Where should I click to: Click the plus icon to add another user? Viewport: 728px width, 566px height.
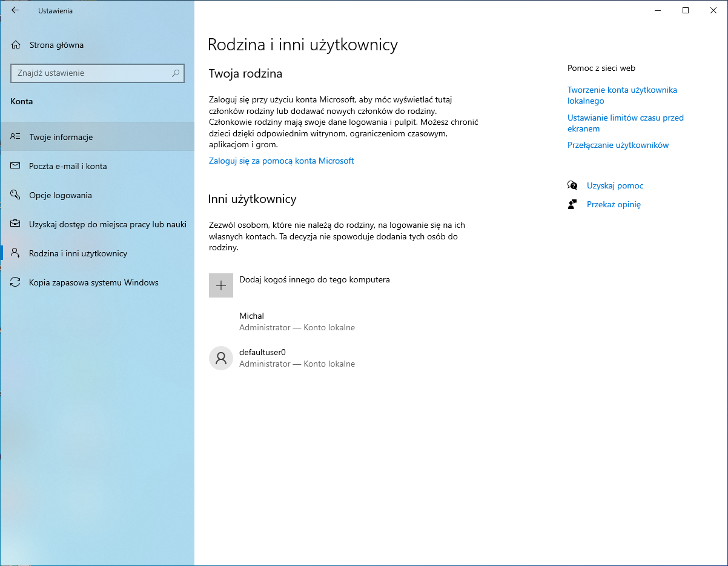point(221,285)
